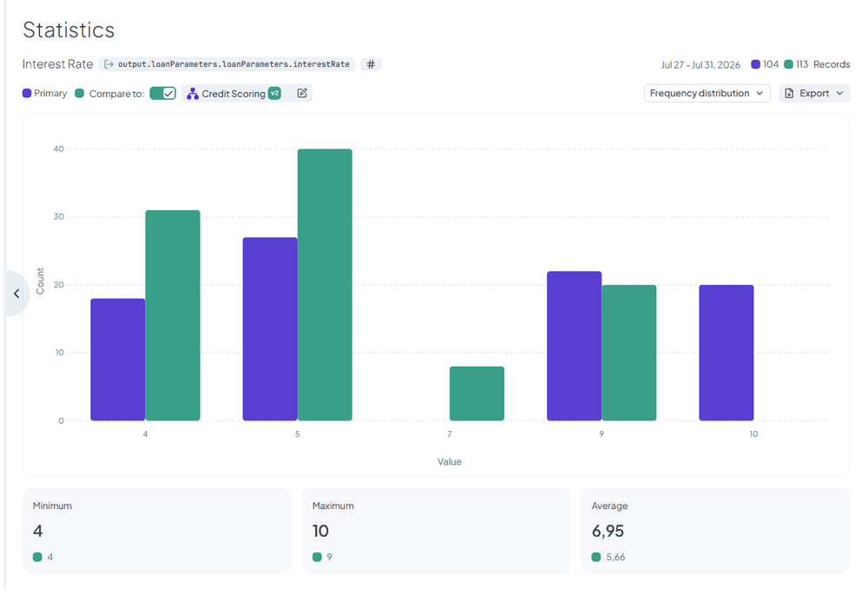Screen dimensions: 868x595
Task: Click the y-axis label 40
Action: tap(59, 149)
